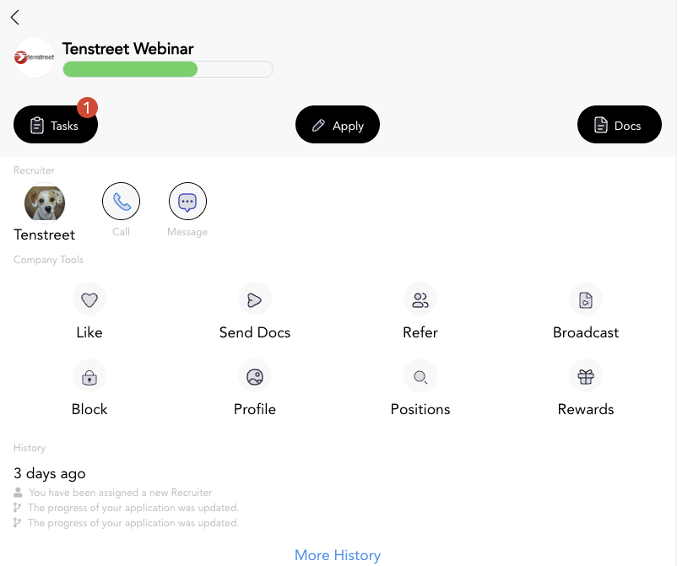Open the company Profile icon
678x566 pixels.
tap(255, 376)
